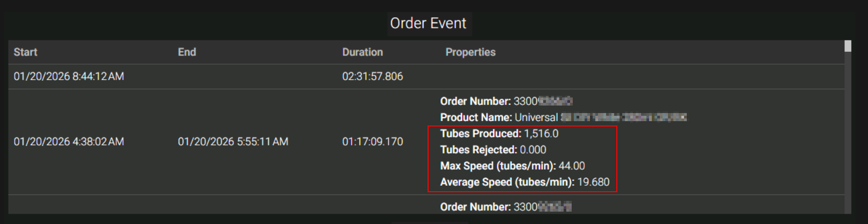868x224 pixels.
Task: Select the 8:44:12 AM start time cell
Action: (69, 76)
